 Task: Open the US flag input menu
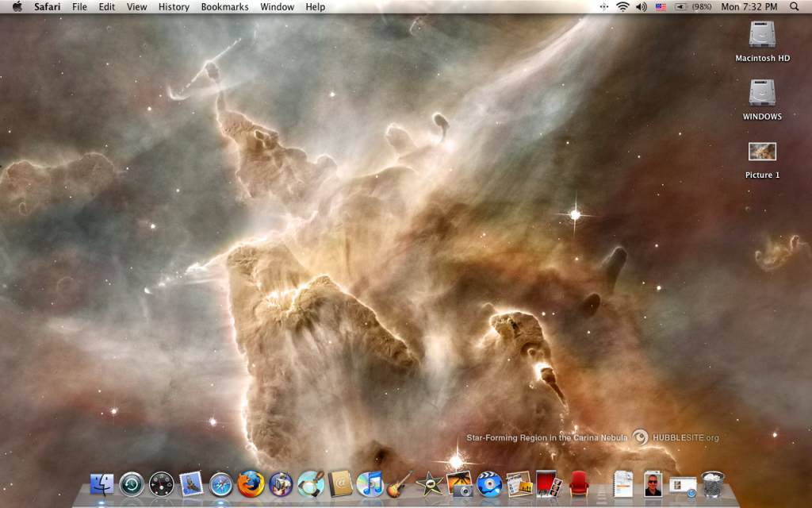[661, 6]
